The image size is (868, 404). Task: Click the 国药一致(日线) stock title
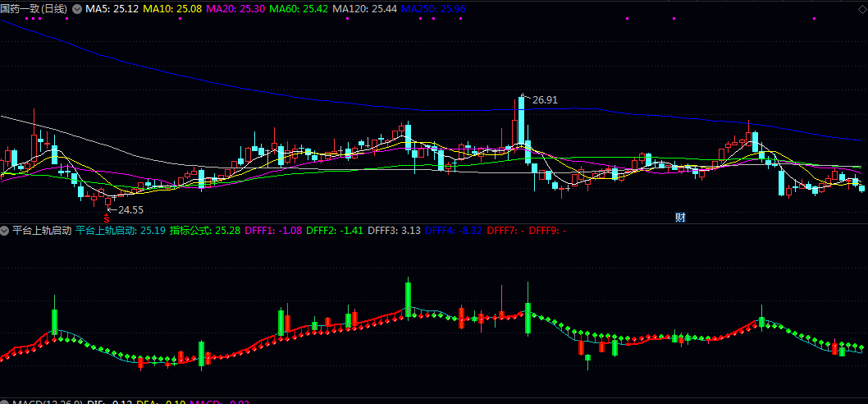coord(35,9)
